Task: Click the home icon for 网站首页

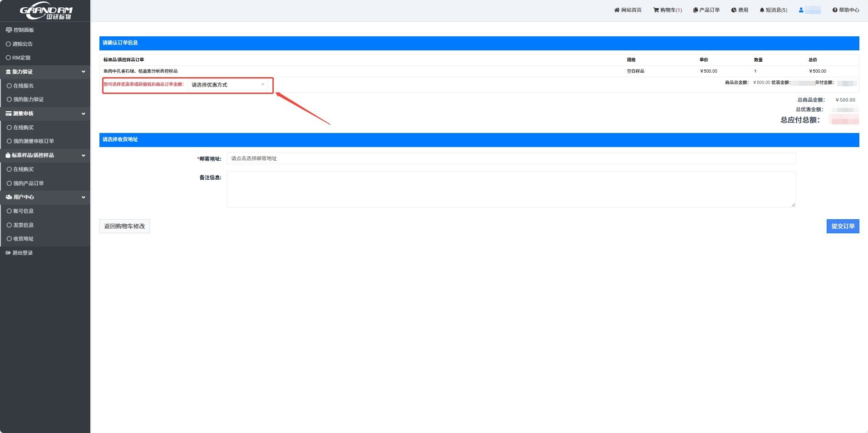Action: pyautogui.click(x=616, y=10)
